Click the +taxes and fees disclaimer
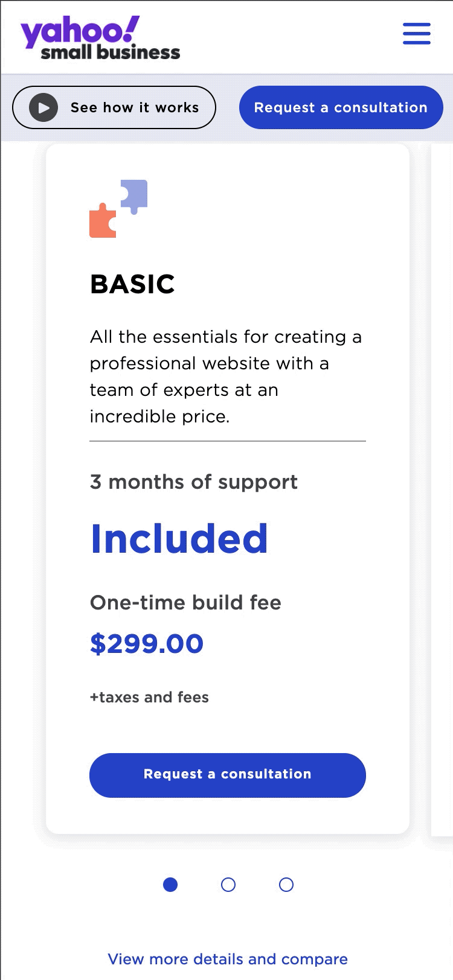The image size is (453, 980). click(149, 697)
